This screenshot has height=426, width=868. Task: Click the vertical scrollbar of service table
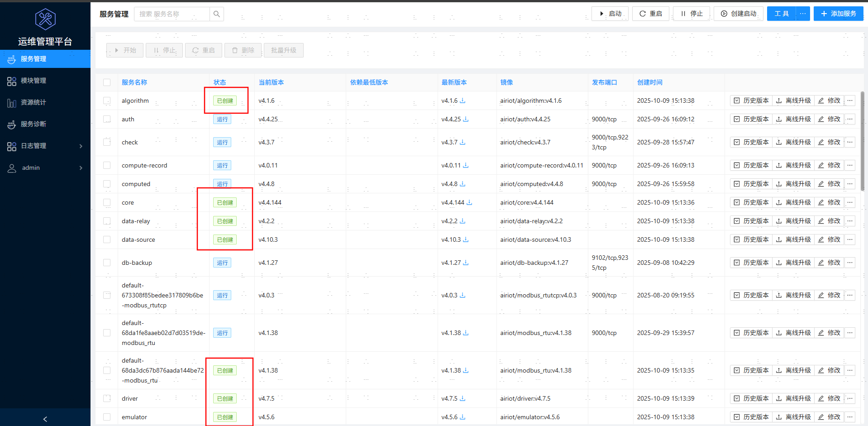point(863,141)
